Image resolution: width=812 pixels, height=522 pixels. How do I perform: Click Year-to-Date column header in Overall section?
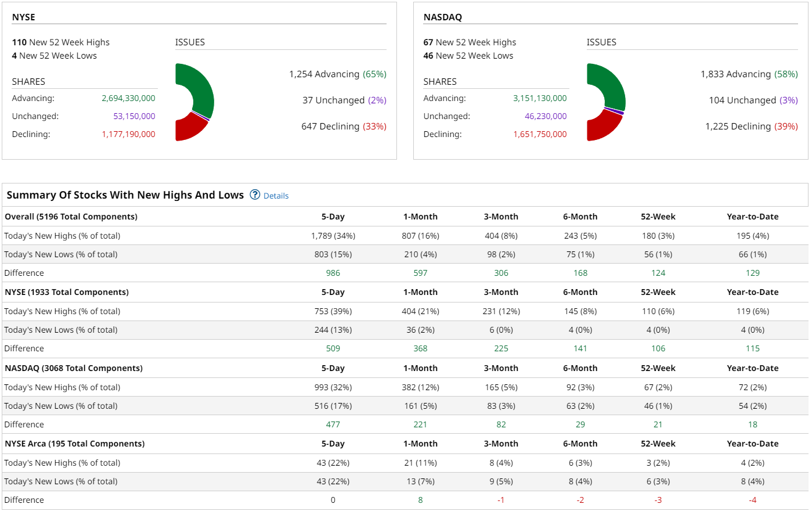coord(753,217)
